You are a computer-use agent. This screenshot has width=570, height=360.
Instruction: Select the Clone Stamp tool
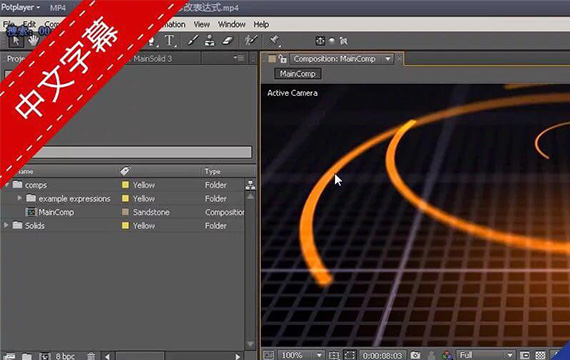(x=210, y=40)
